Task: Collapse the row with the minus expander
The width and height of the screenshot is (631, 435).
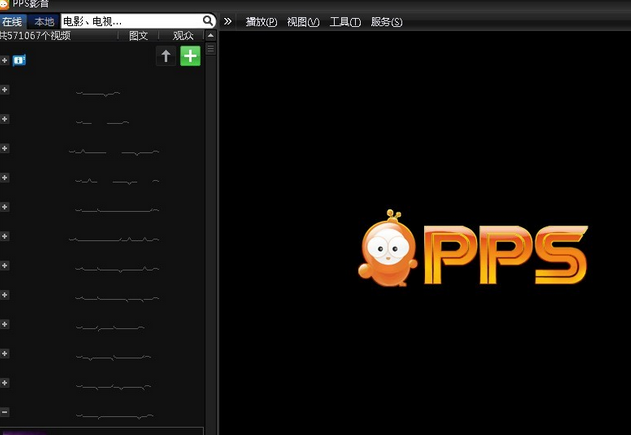Action: click(4, 412)
